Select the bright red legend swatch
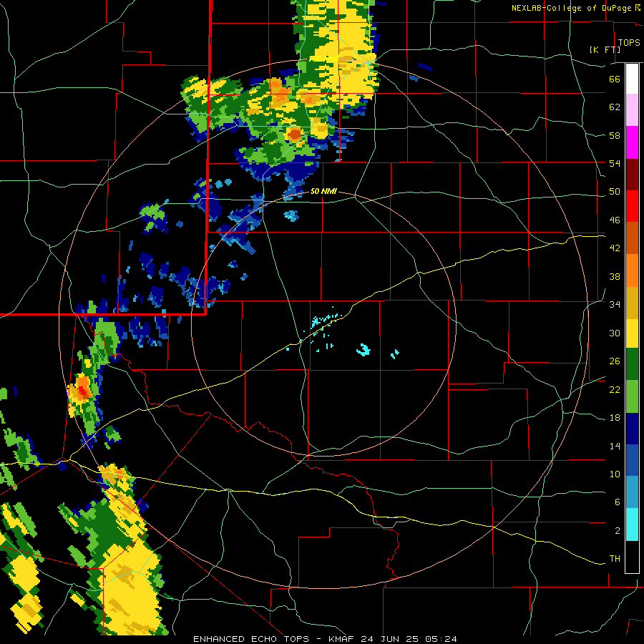Screen dimensions: 644x644 click(632, 206)
